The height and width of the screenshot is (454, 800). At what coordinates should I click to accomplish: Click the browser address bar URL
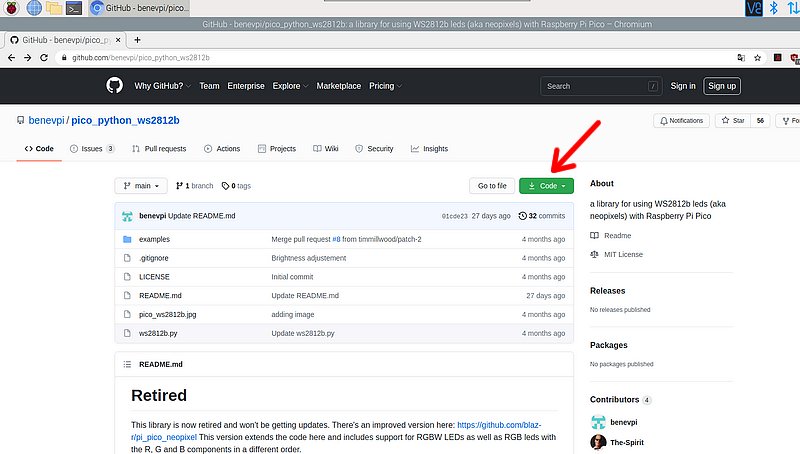pyautogui.click(x=141, y=58)
